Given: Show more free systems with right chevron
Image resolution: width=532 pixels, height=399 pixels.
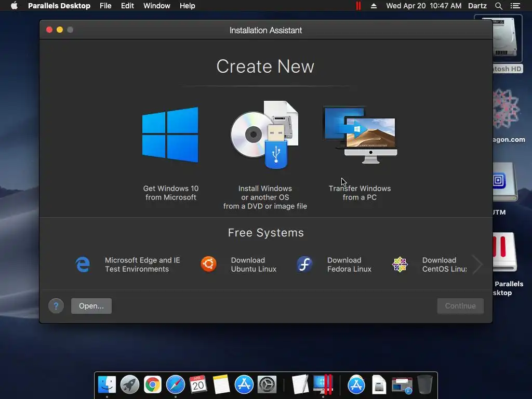Looking at the screenshot, I should [x=477, y=264].
